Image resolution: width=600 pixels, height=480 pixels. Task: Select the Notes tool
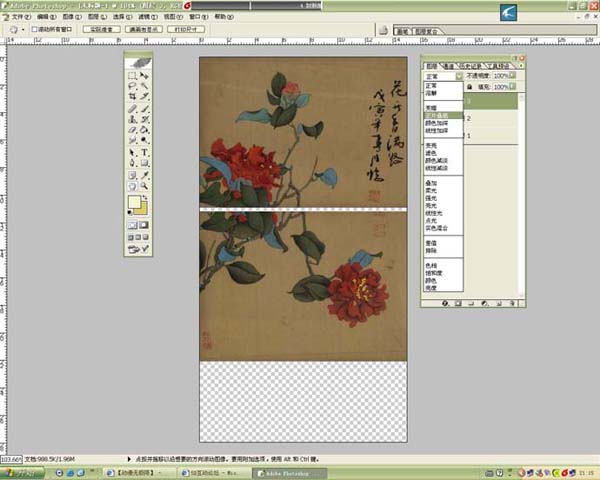(132, 176)
